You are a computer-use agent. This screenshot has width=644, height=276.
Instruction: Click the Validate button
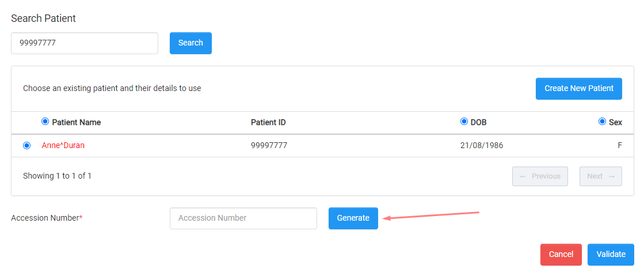[611, 255]
